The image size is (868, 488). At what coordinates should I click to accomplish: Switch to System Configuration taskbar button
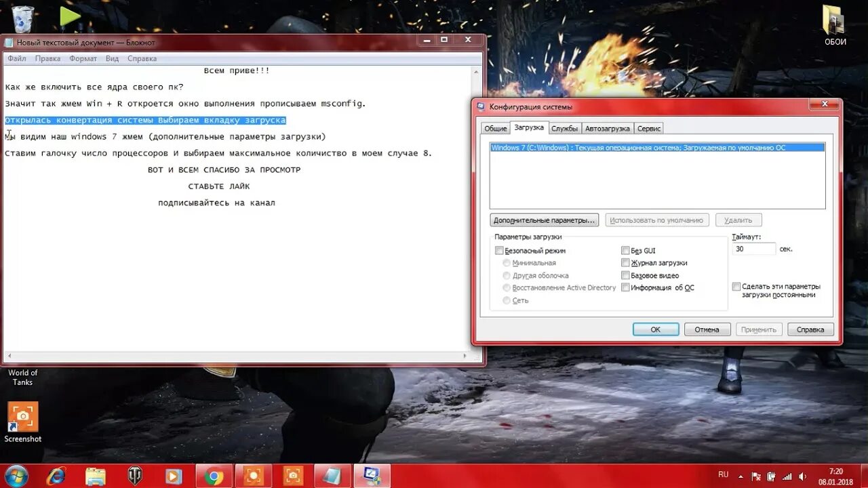pyautogui.click(x=372, y=476)
